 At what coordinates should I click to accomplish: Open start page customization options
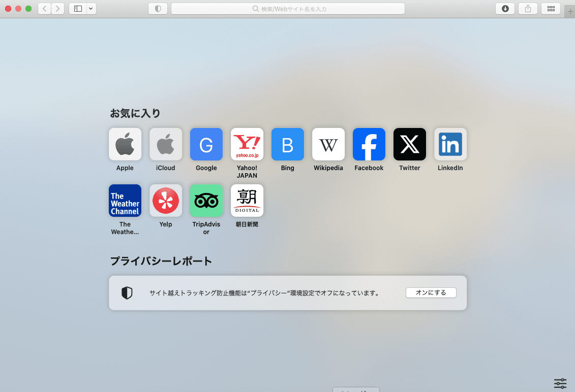pyautogui.click(x=560, y=383)
